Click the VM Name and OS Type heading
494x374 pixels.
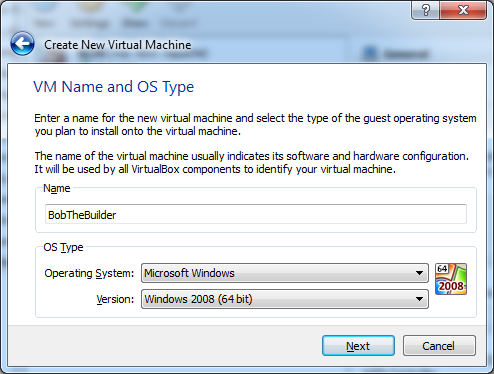pyautogui.click(x=114, y=87)
